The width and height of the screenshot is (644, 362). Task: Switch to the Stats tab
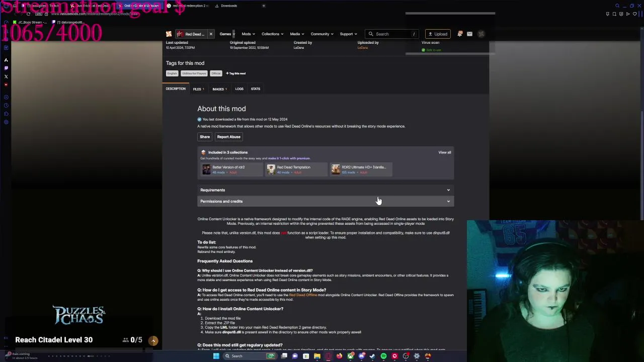tap(256, 89)
